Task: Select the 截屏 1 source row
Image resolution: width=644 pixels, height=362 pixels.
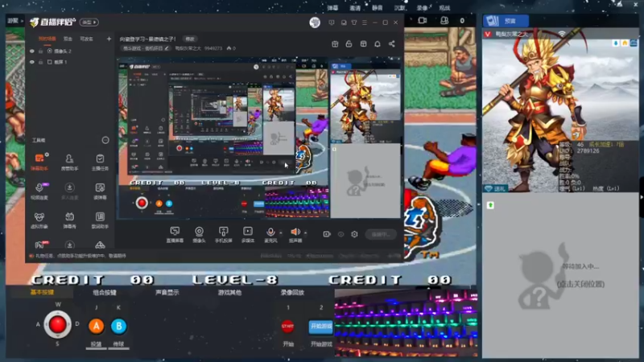Action: click(x=70, y=62)
